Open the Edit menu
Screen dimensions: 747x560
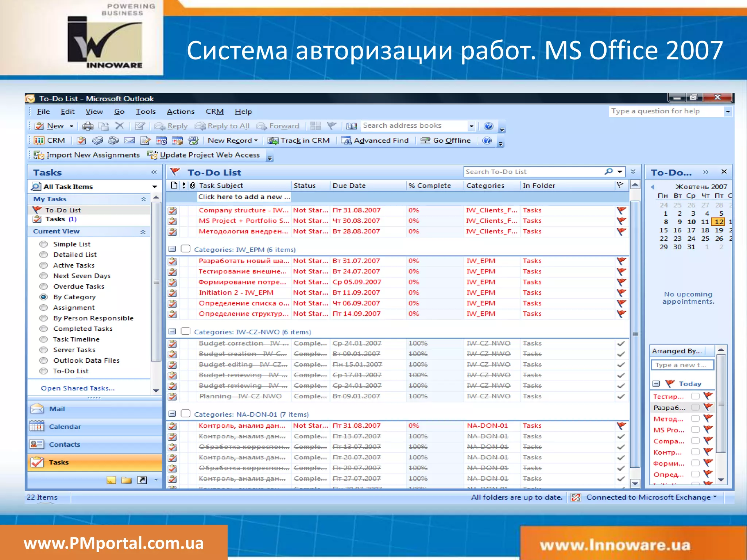(x=67, y=112)
